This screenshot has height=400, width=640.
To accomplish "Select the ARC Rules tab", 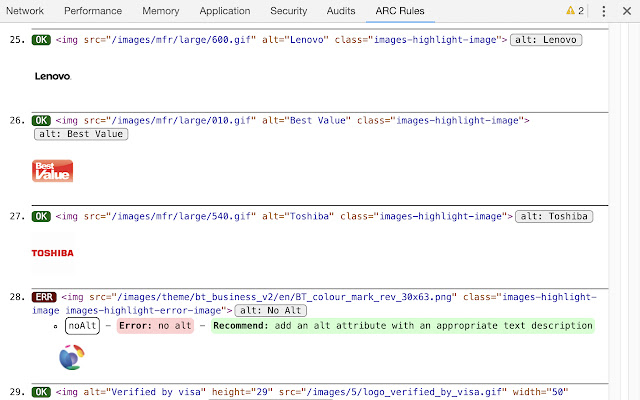I will pyautogui.click(x=399, y=11).
